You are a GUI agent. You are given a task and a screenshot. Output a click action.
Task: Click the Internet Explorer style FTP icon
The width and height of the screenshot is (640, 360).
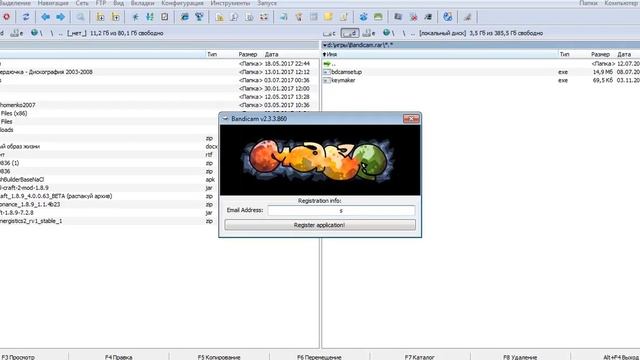click(184, 17)
